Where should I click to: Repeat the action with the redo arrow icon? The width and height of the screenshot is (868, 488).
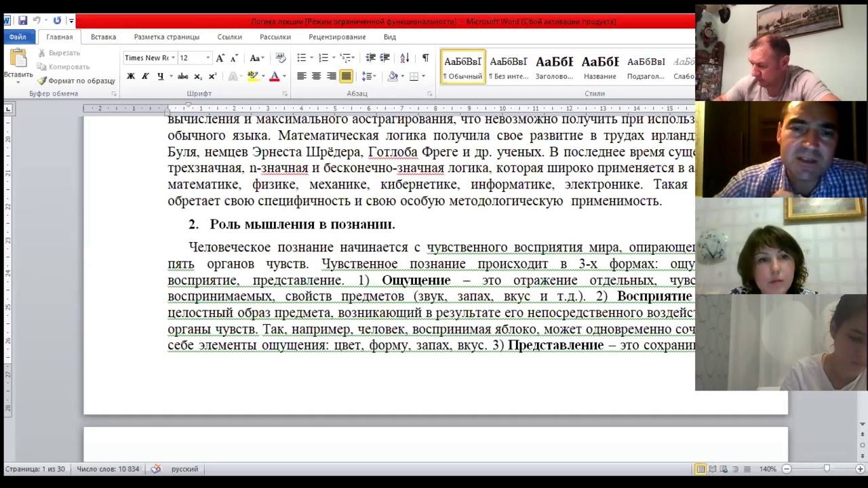click(x=57, y=21)
